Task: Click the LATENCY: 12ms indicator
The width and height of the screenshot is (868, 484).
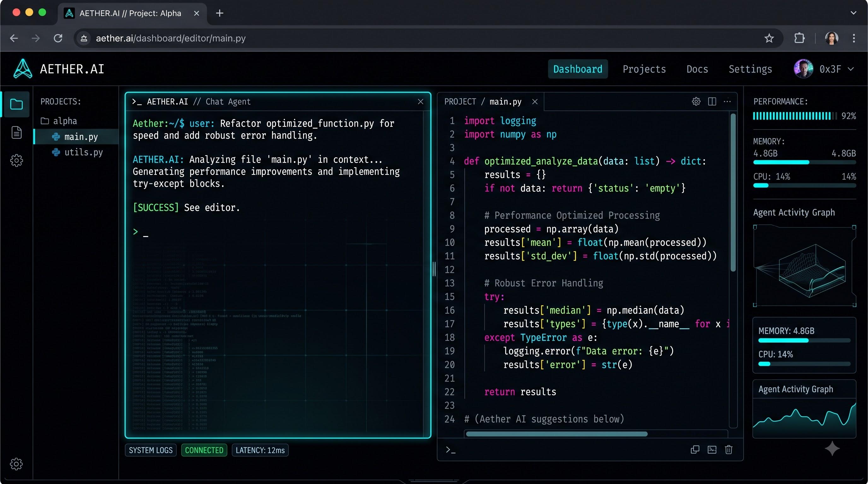Action: [x=260, y=450]
